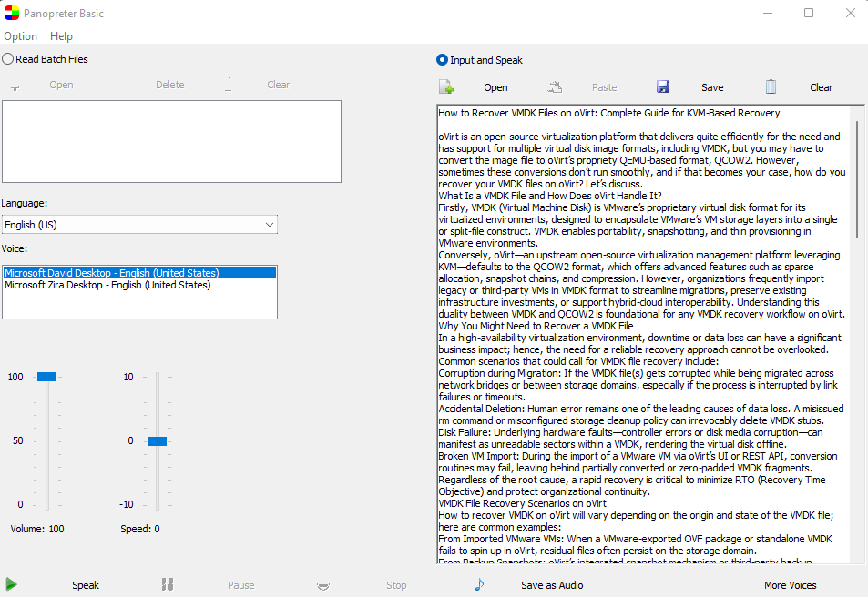The height and width of the screenshot is (597, 868).
Task: Click the music note Save as Audio icon
Action: (x=479, y=584)
